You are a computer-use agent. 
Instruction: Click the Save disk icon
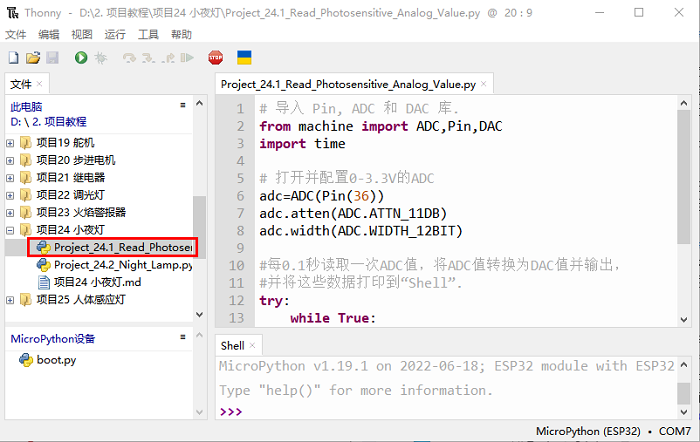tap(52, 58)
